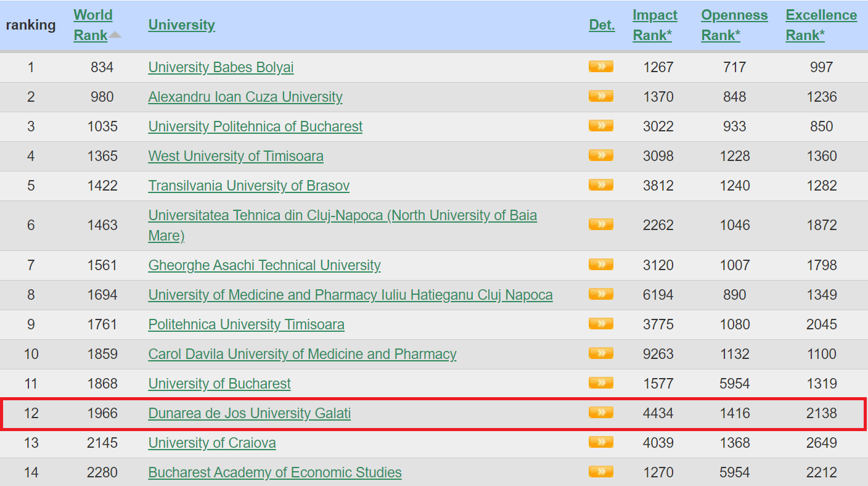Viewport: 868px width, 486px height.
Task: Open Bucharest Academy of Economic Studies link
Action: pyautogui.click(x=275, y=472)
